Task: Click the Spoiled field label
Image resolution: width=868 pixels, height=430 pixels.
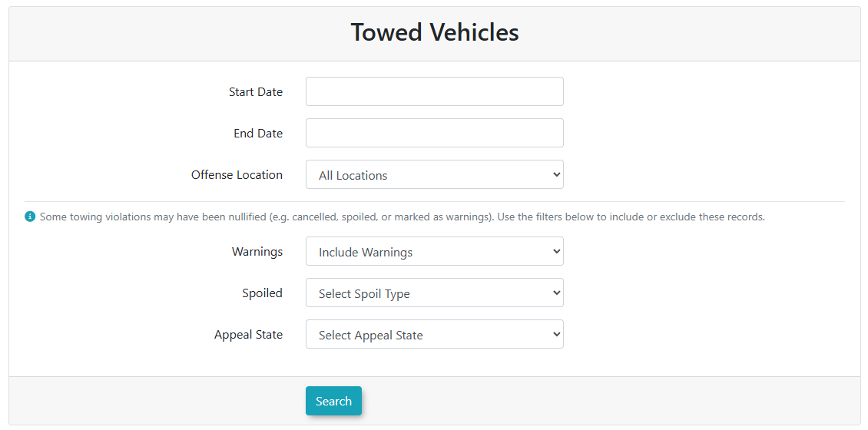Action: (x=262, y=293)
